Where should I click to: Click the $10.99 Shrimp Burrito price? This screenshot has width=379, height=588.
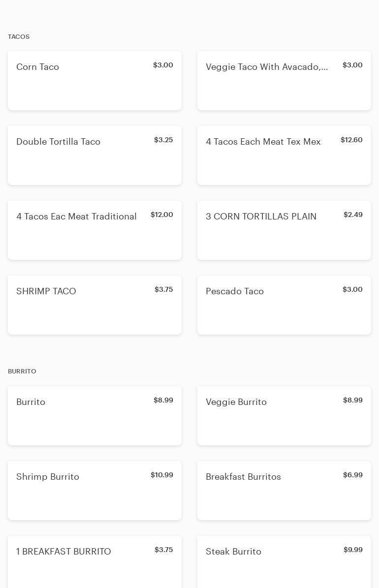(x=161, y=475)
